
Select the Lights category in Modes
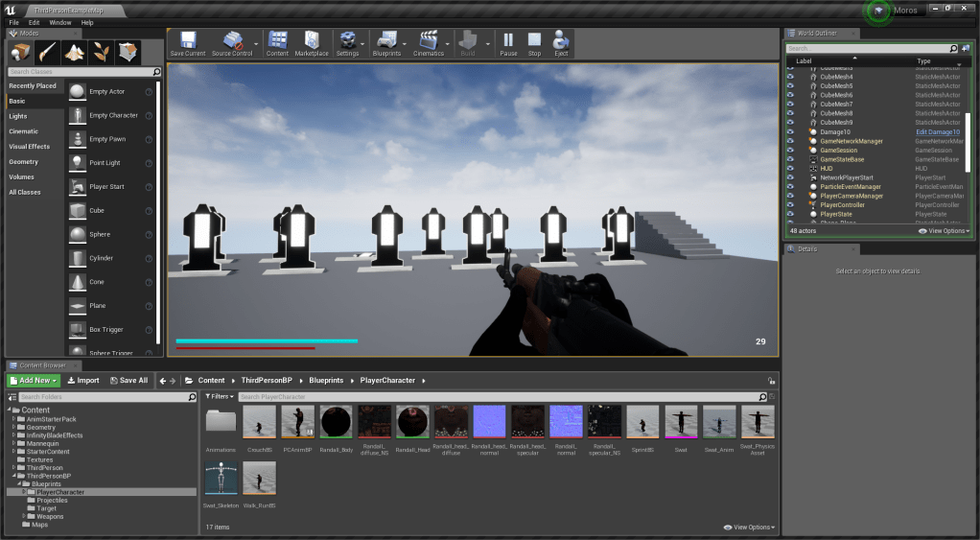click(x=18, y=116)
